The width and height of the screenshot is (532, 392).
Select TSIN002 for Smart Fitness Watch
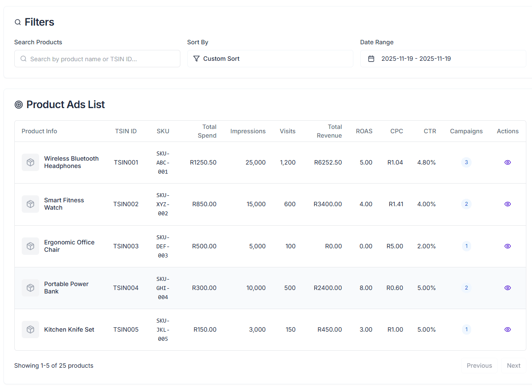[x=126, y=204]
